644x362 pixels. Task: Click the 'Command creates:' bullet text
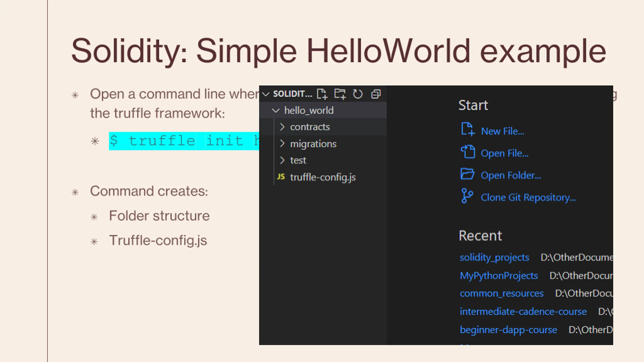(149, 191)
